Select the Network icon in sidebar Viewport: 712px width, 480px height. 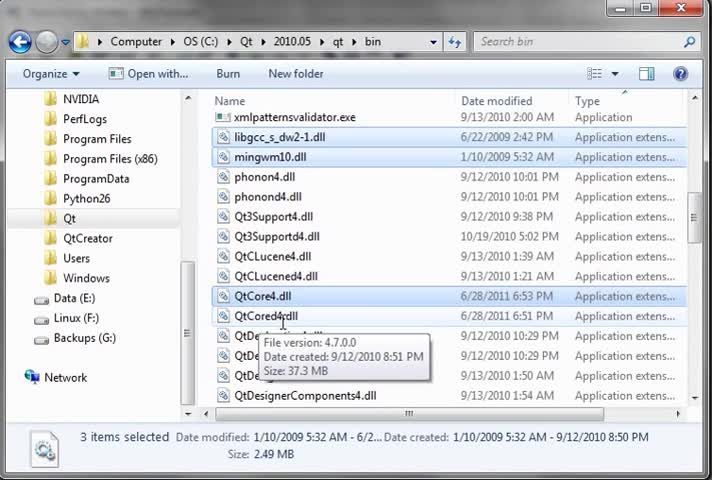[32, 377]
